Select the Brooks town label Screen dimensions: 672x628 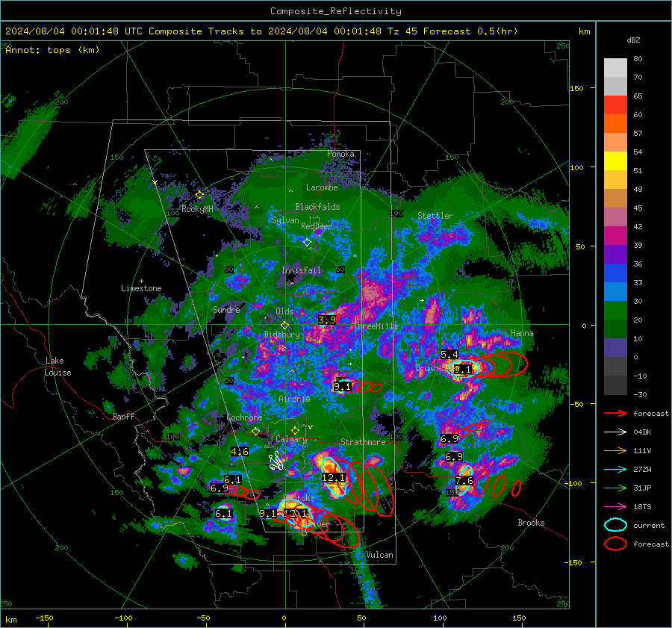pyautogui.click(x=531, y=523)
